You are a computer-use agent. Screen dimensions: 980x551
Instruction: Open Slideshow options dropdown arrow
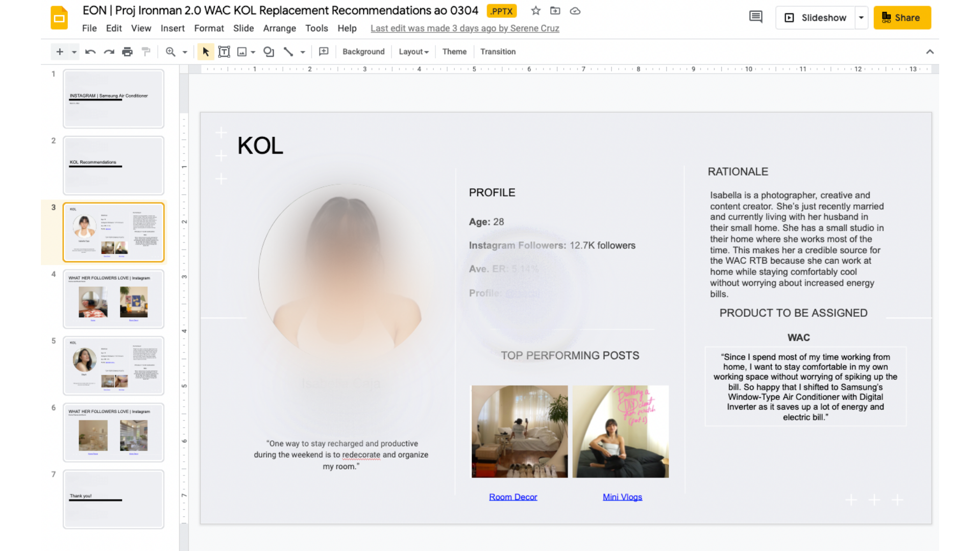[861, 17]
